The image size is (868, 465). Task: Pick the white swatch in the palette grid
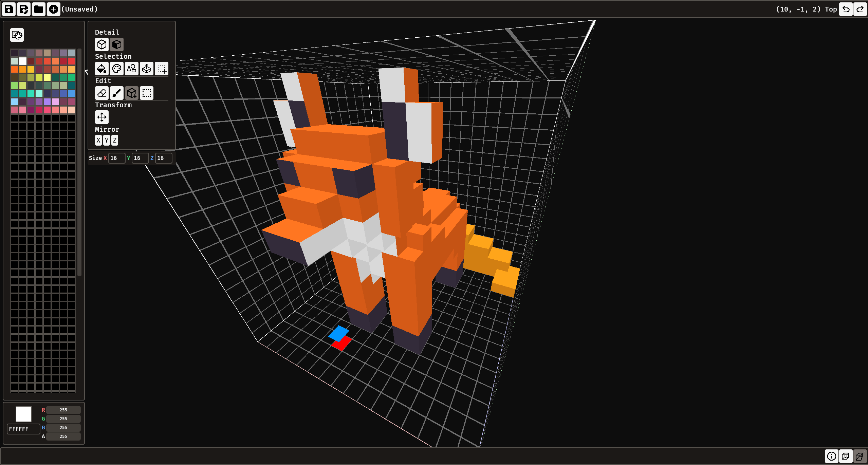[23, 61]
